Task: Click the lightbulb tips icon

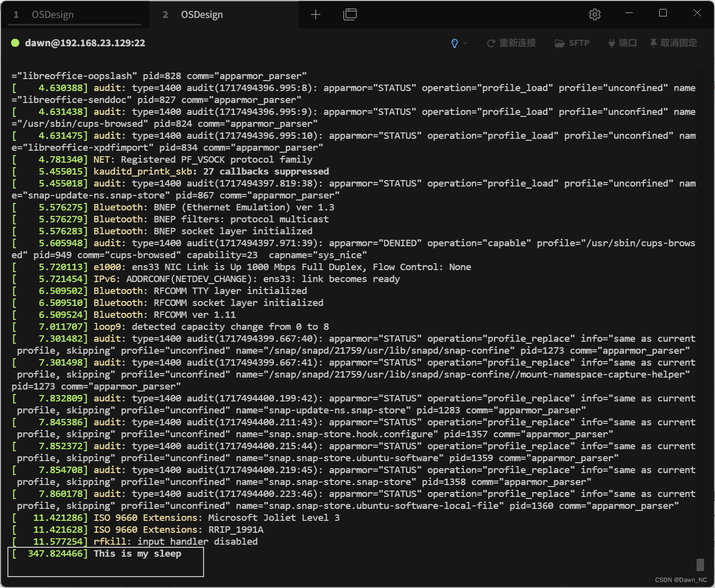Action: tap(454, 43)
